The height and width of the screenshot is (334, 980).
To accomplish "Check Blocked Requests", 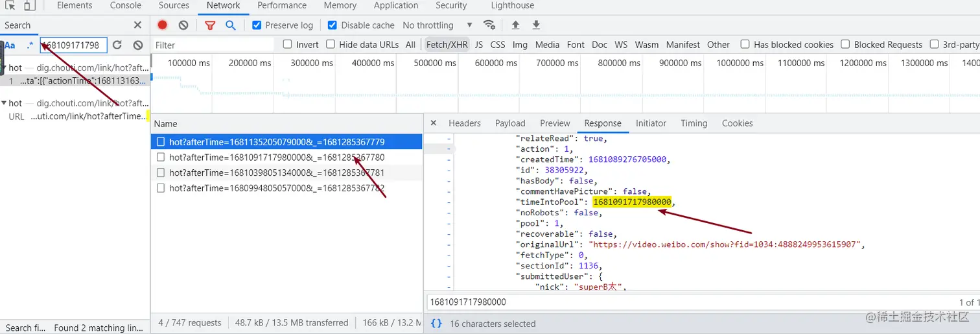I will 846,44.
